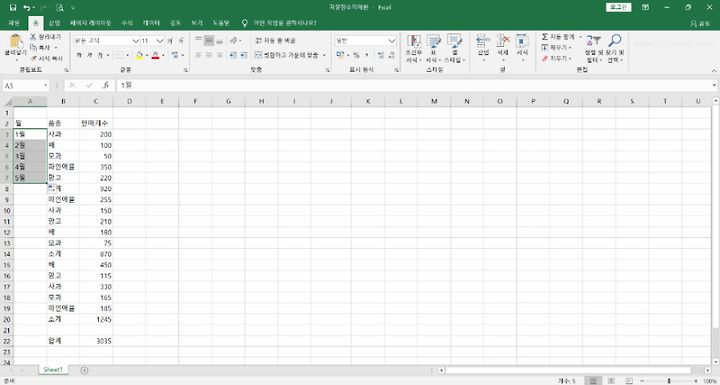Switch to page layout view icon

(611, 381)
